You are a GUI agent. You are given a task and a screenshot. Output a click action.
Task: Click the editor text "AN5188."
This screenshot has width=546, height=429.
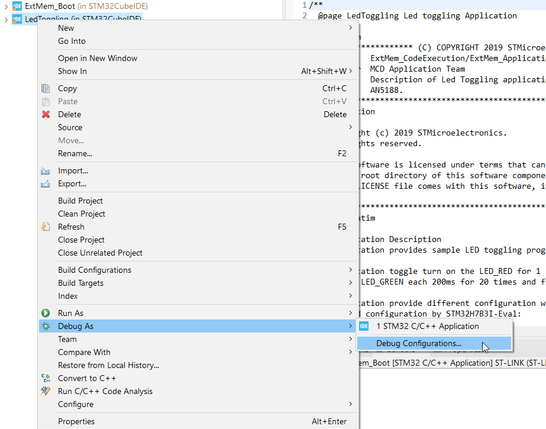pos(386,90)
